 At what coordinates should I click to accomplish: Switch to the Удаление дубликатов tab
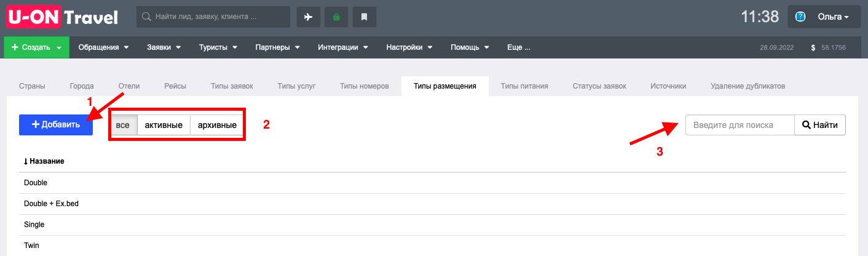[748, 86]
